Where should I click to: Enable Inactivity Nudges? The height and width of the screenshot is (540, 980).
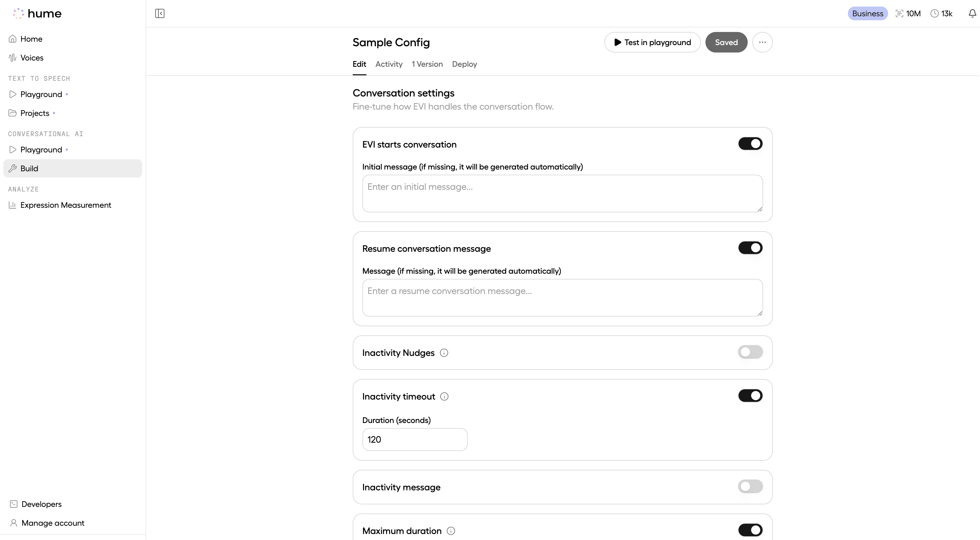[750, 352]
